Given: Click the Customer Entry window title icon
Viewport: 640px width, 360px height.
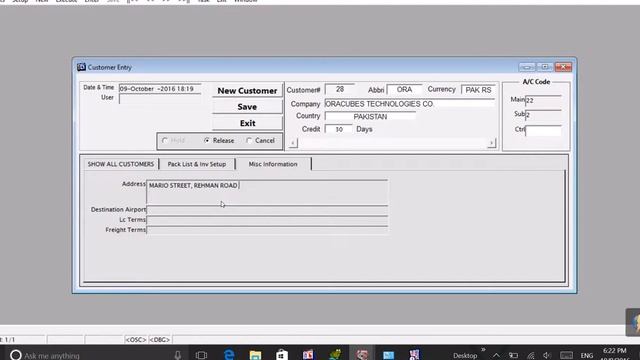Looking at the screenshot, I should [81, 67].
